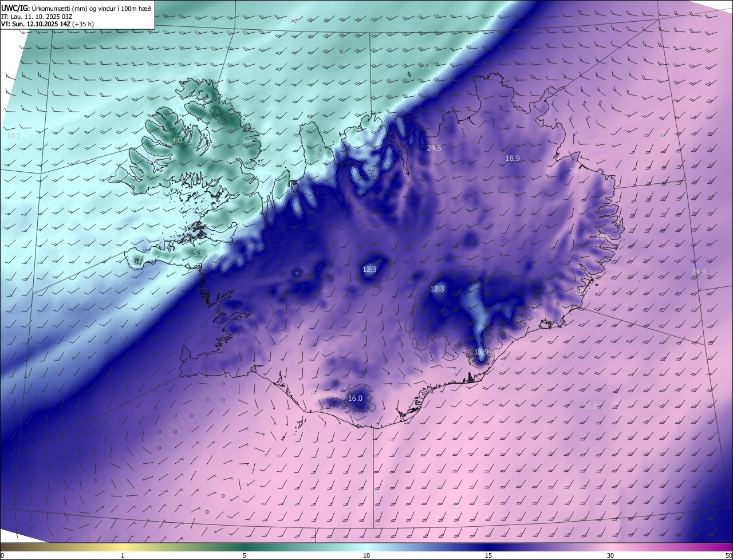This screenshot has height=560, width=733.
Task: Click the pink colorbar segment above tick 30
Action: tap(610, 547)
